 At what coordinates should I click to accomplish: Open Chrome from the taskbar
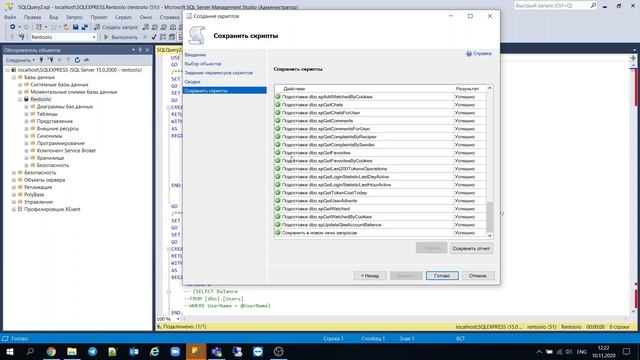51,351
